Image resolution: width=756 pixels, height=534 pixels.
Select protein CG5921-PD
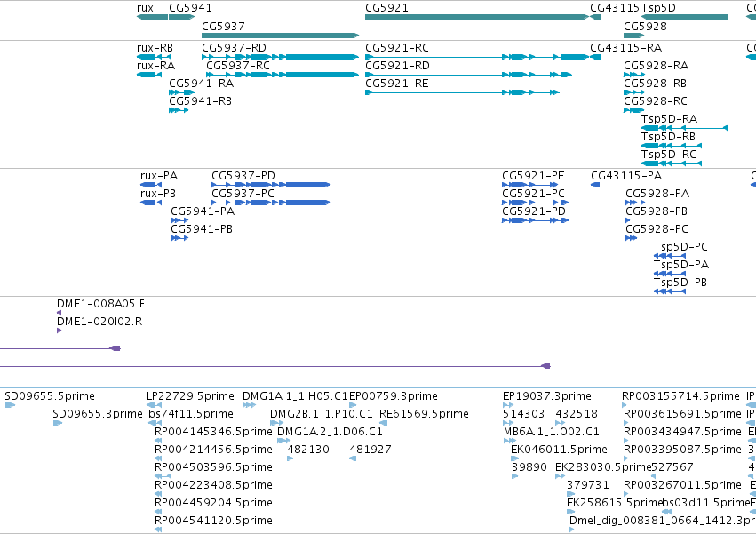coord(534,211)
